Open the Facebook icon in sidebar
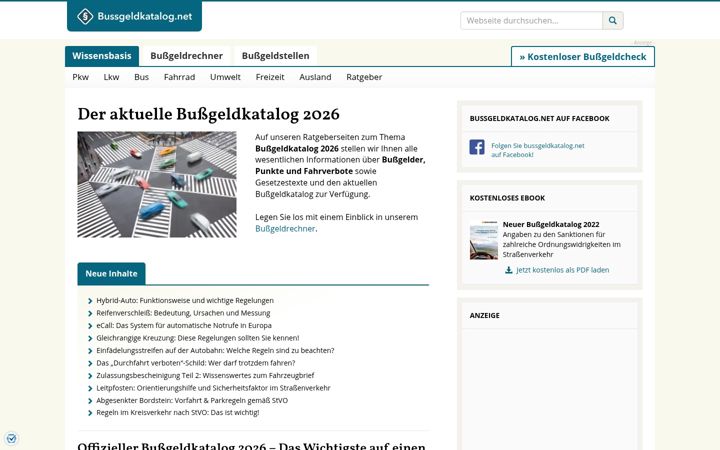The width and height of the screenshot is (720, 450). point(477,147)
